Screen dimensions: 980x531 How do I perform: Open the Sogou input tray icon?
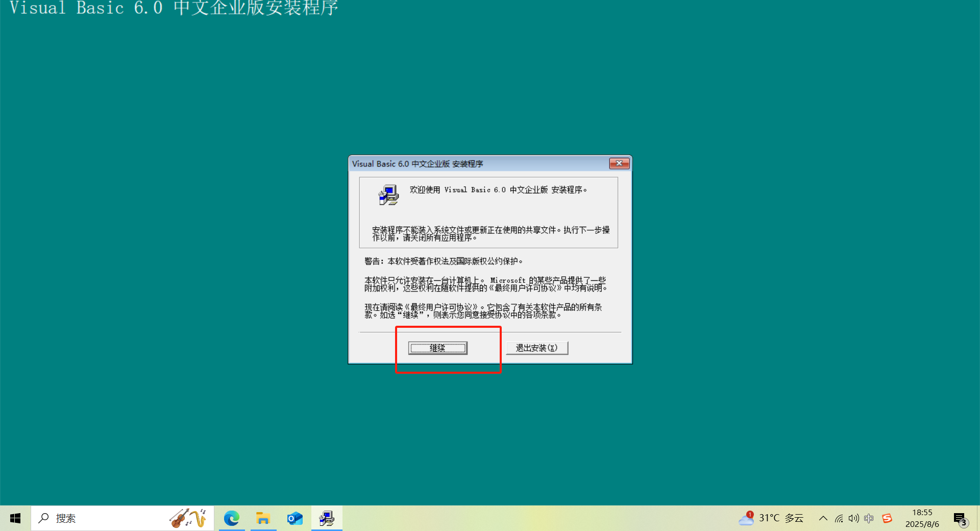(887, 518)
